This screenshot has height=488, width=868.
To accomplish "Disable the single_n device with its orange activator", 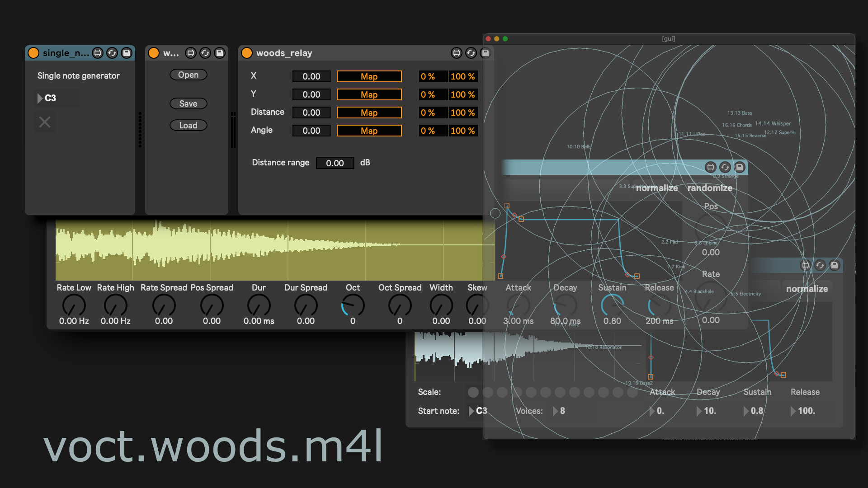I will 33,53.
